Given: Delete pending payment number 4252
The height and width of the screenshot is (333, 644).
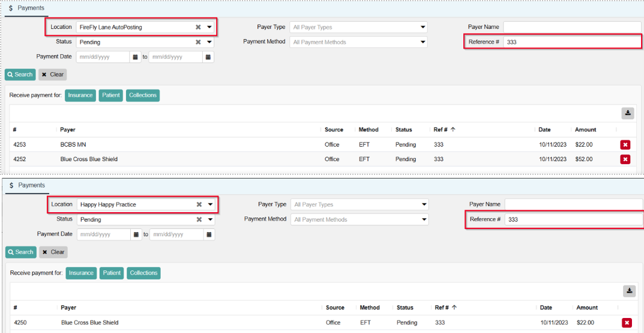Looking at the screenshot, I should [625, 159].
